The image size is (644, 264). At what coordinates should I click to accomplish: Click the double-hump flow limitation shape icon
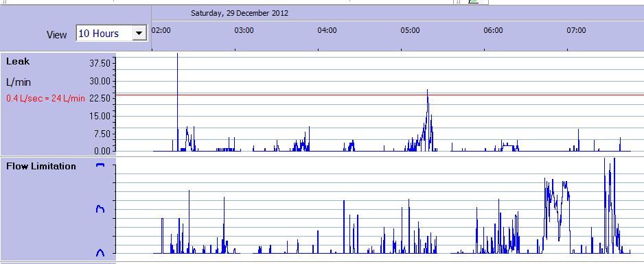pyautogui.click(x=100, y=209)
